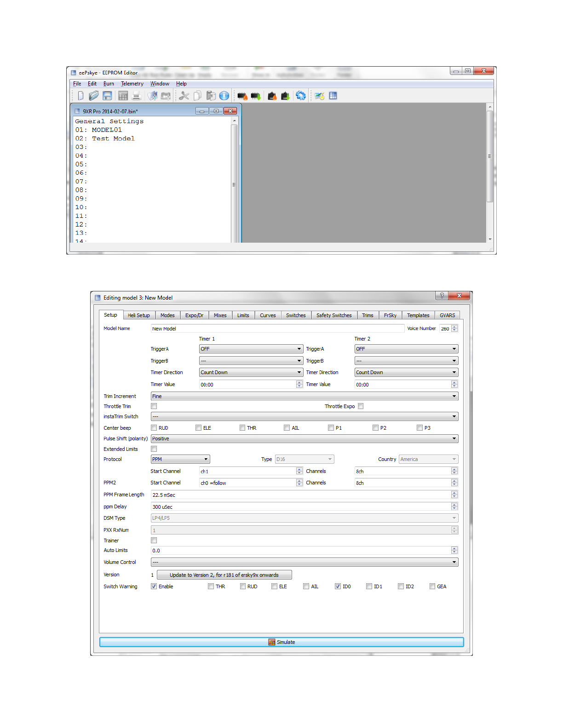Click the blue grid icon in toolbar
Image resolution: width=563 pixels, height=728 pixels.
pyautogui.click(x=333, y=96)
